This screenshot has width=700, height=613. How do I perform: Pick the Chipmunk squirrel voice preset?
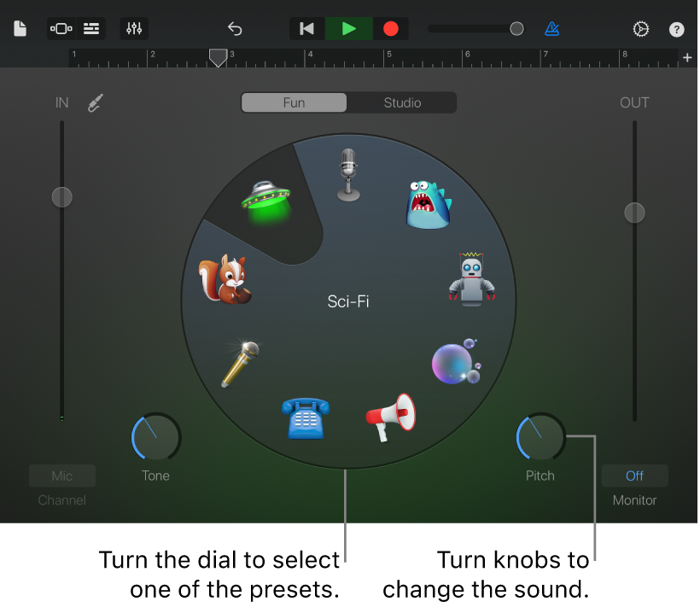click(x=225, y=279)
